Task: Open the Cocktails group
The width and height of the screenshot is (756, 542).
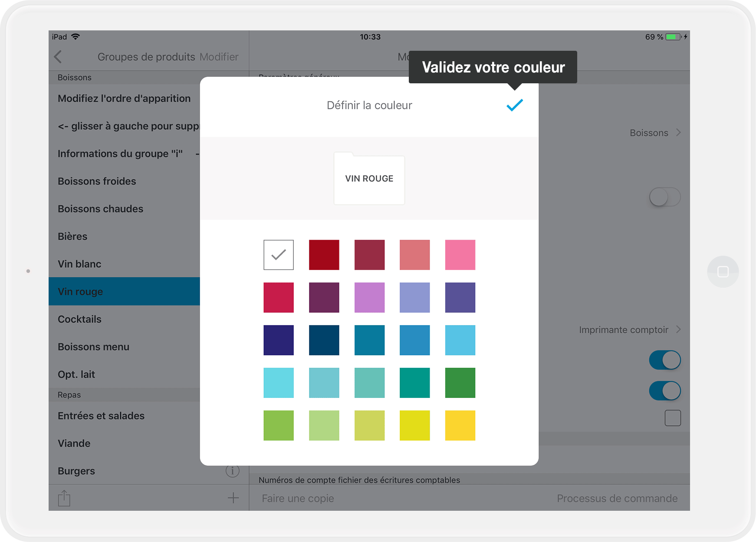Action: pyautogui.click(x=124, y=319)
